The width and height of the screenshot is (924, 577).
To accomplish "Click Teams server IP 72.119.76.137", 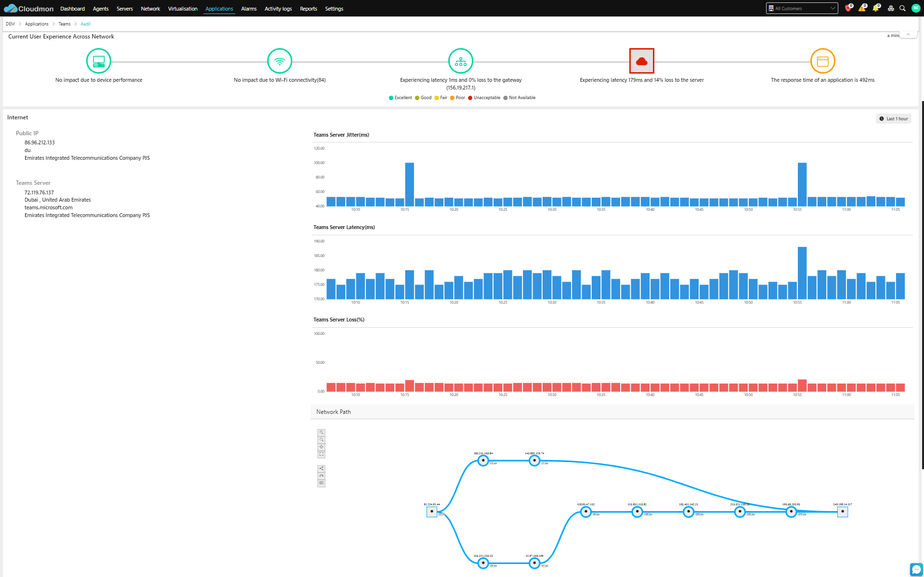I will click(x=39, y=193).
